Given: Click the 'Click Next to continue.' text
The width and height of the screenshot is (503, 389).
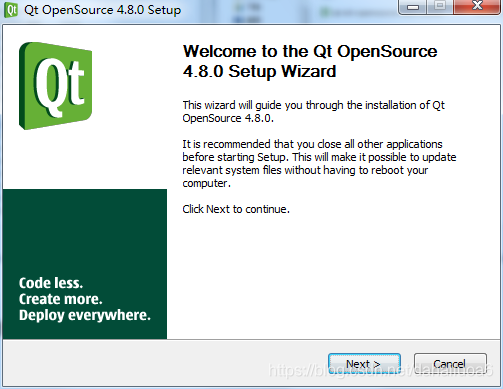Looking at the screenshot, I should point(236,209).
